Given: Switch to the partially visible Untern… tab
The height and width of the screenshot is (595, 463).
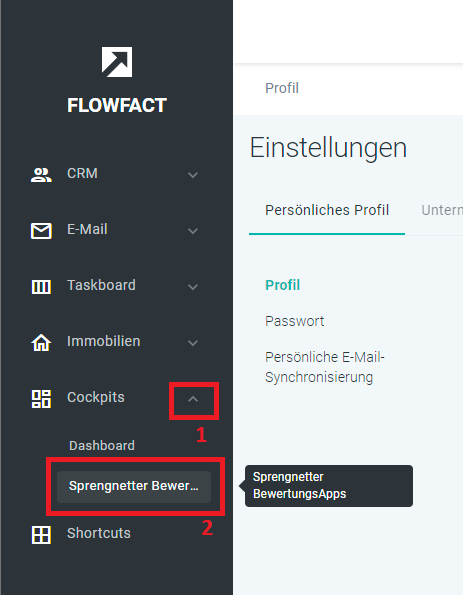Looking at the screenshot, I should [x=442, y=210].
